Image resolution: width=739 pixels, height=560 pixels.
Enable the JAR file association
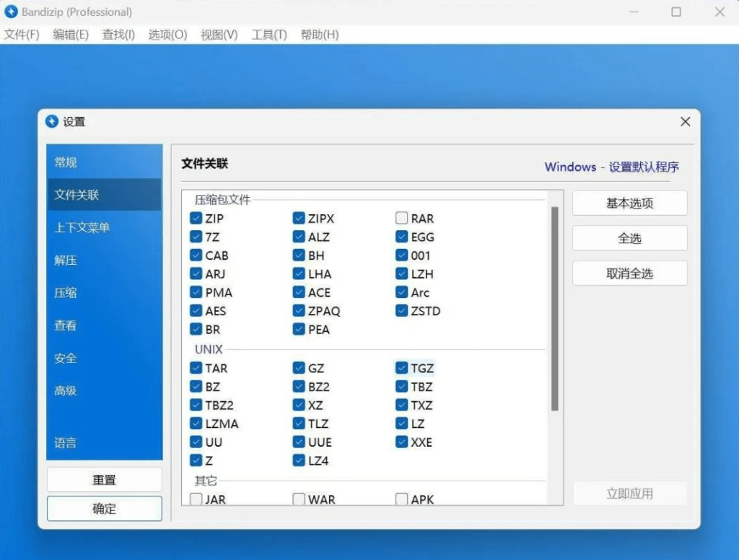point(196,499)
